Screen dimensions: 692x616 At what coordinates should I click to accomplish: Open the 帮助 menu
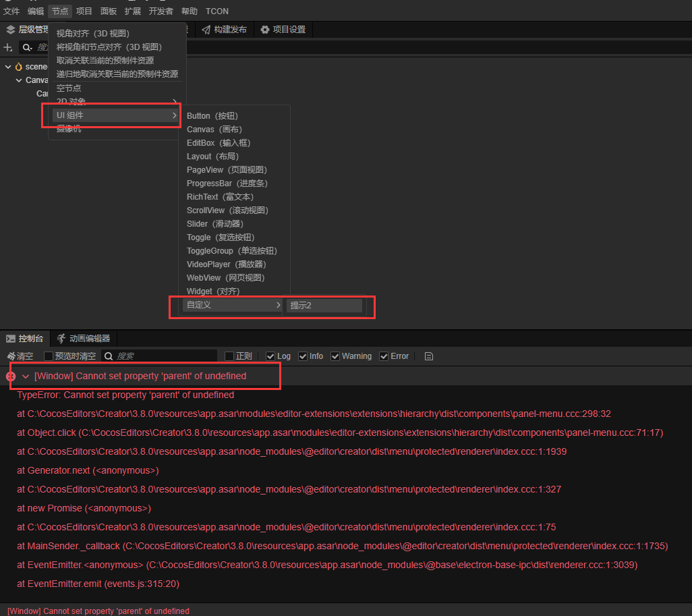coord(190,11)
